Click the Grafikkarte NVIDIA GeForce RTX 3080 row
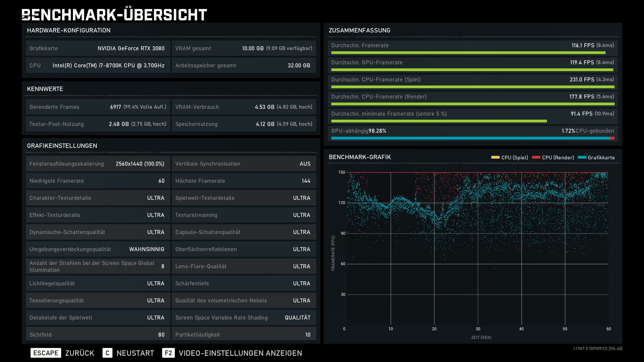The width and height of the screenshot is (644, 362). (x=98, y=48)
